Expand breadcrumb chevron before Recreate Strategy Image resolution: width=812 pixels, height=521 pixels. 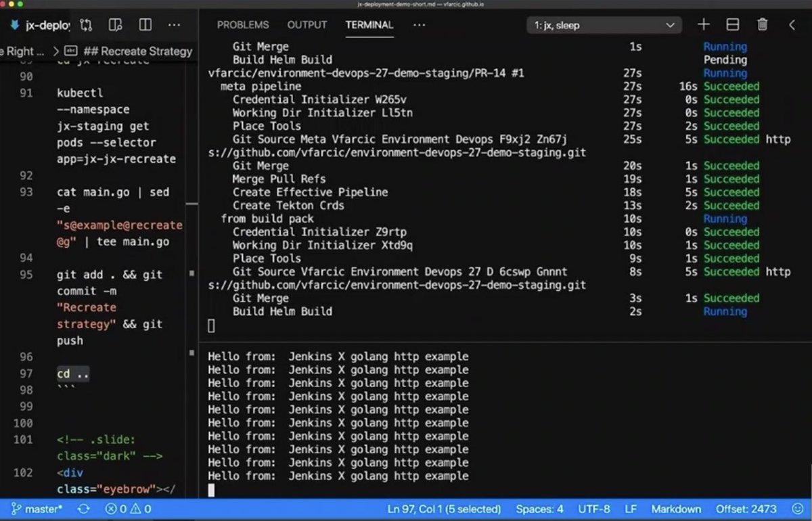tap(55, 51)
